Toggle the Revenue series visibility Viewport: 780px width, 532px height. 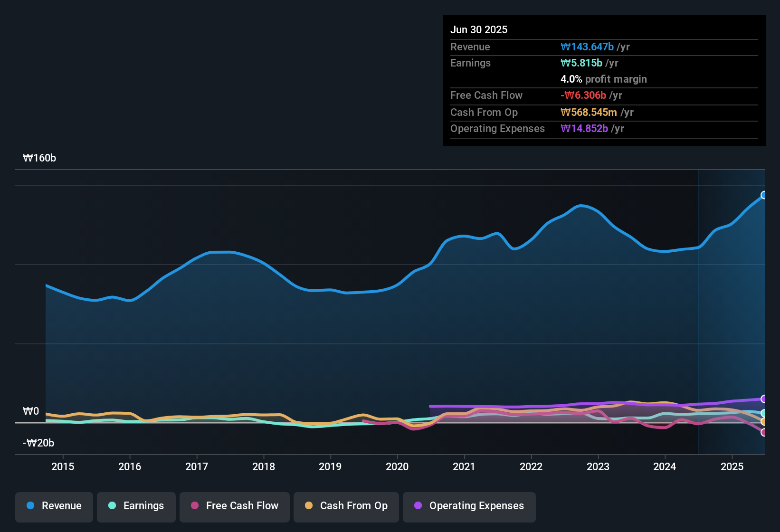click(54, 506)
